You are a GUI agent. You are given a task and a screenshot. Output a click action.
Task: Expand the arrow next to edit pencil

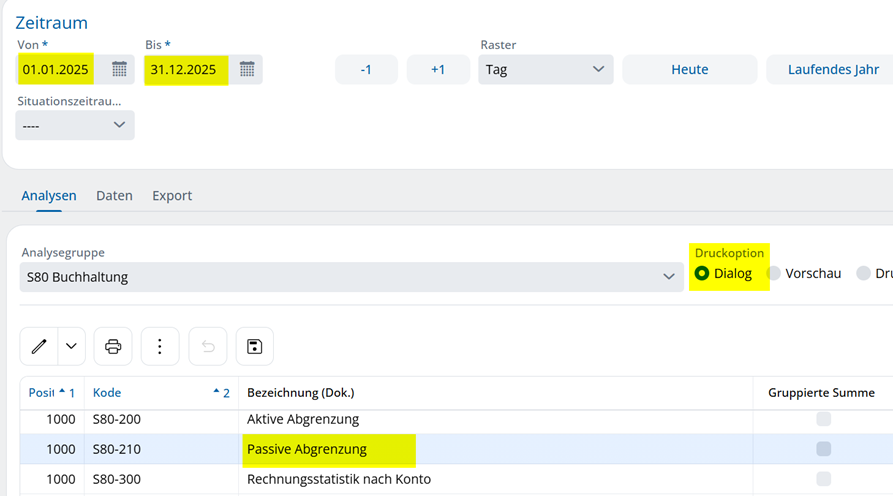71,347
